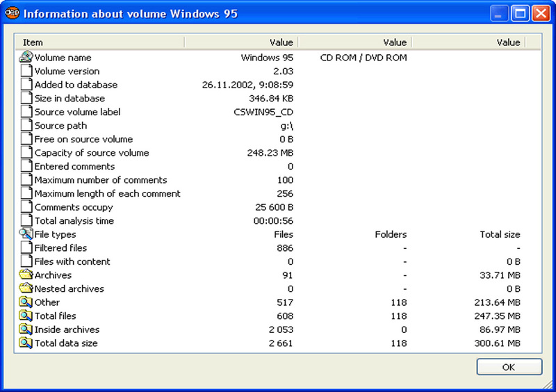Select the Added to database label
The image size is (556, 392).
tap(76, 84)
